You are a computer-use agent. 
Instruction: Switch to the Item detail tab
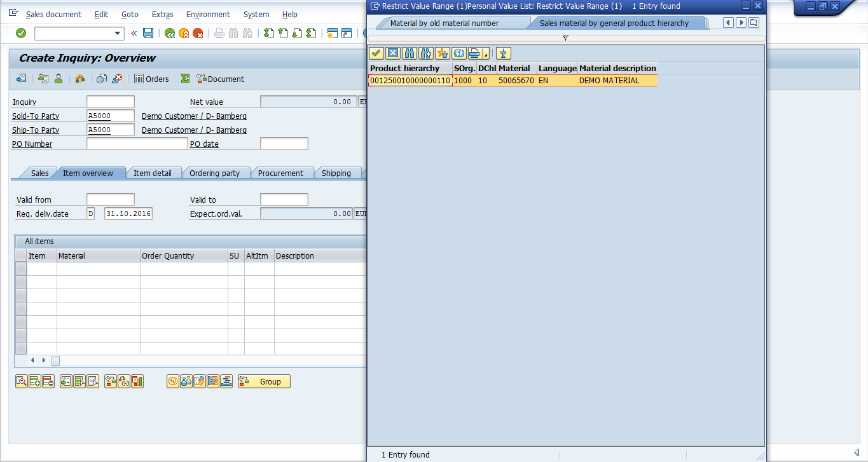tap(153, 173)
